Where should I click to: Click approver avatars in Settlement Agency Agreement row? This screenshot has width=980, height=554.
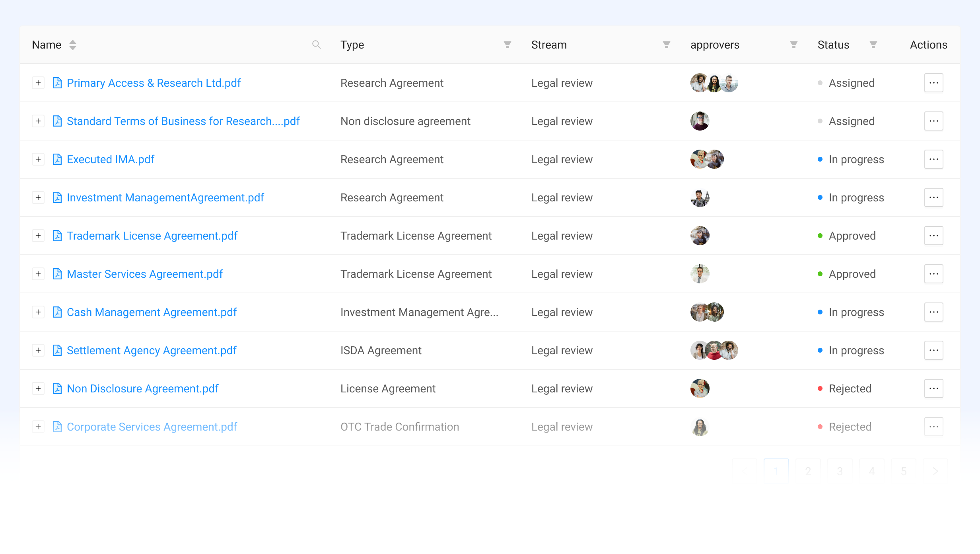[714, 350]
